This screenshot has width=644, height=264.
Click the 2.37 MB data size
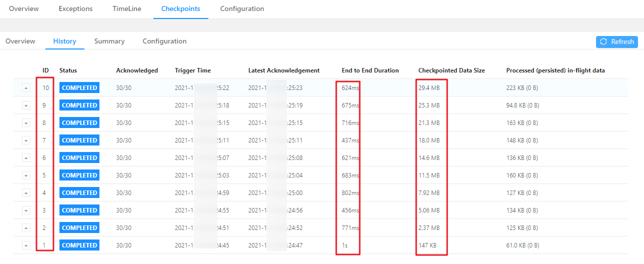point(429,228)
